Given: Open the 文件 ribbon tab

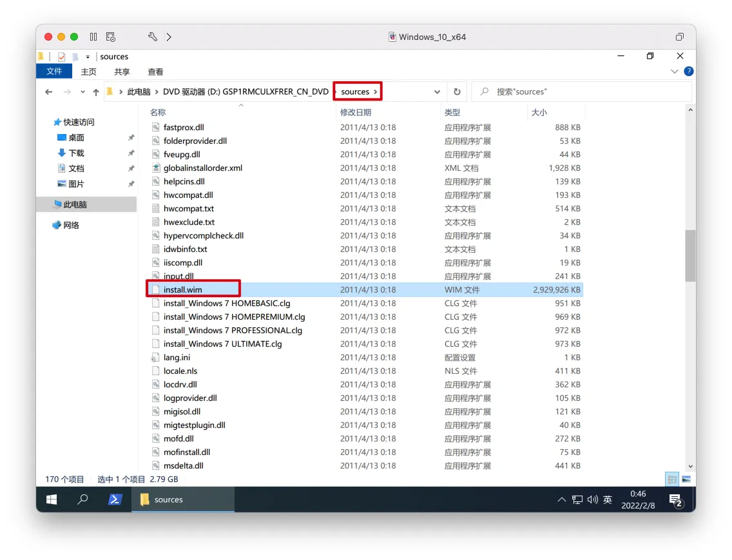Looking at the screenshot, I should (54, 72).
